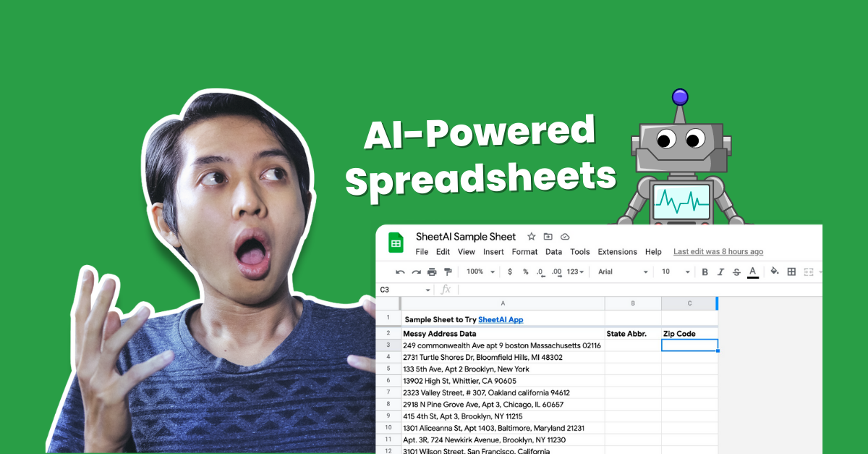
Task: Click the Print icon in toolbar
Action: [x=432, y=272]
